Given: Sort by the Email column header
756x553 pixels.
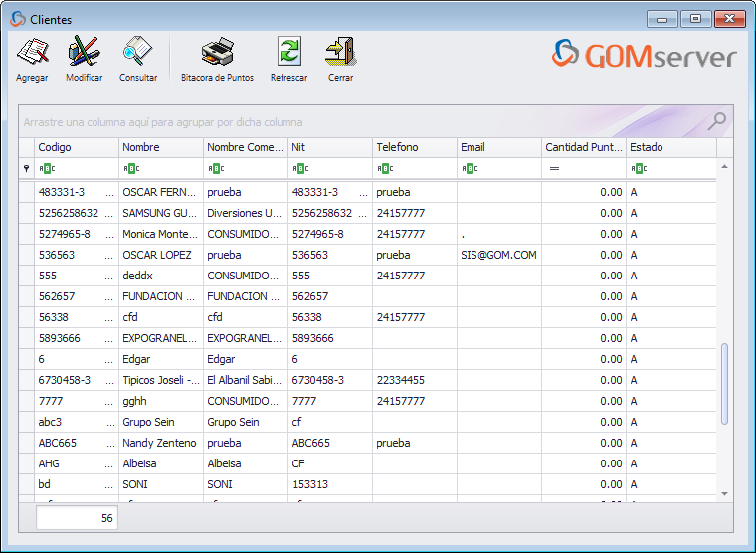Looking at the screenshot, I should (499, 147).
